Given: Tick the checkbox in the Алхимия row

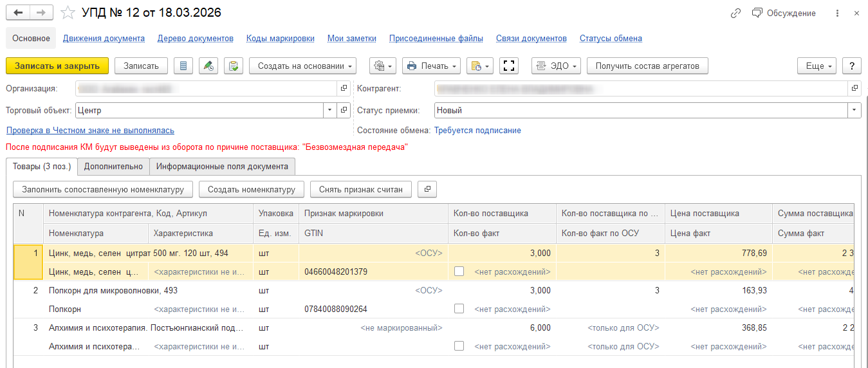Looking at the screenshot, I should pyautogui.click(x=459, y=347).
